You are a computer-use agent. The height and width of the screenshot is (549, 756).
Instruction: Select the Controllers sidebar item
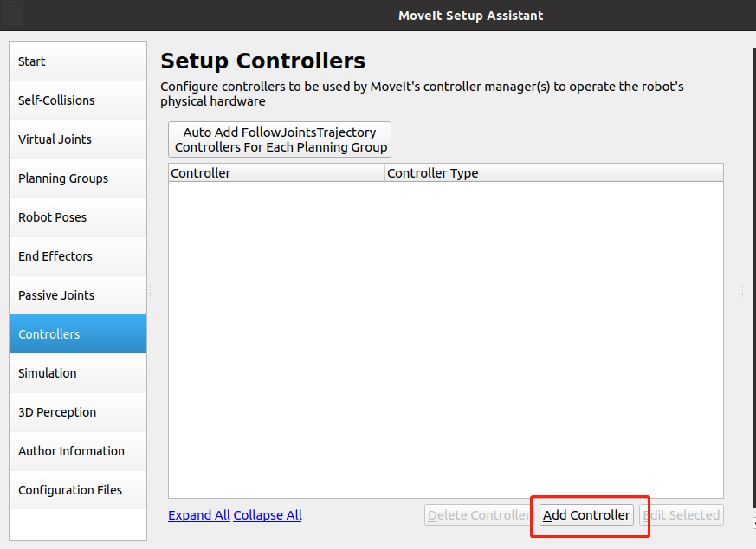(x=77, y=334)
